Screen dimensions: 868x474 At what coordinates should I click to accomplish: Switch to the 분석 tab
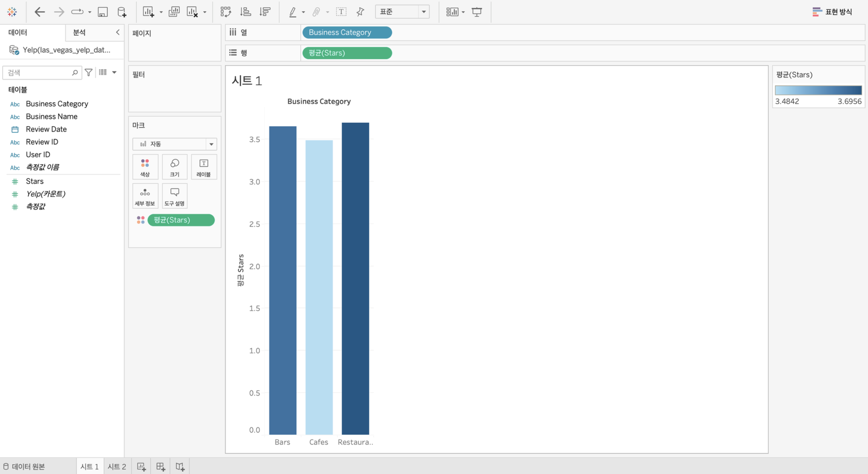tap(79, 32)
